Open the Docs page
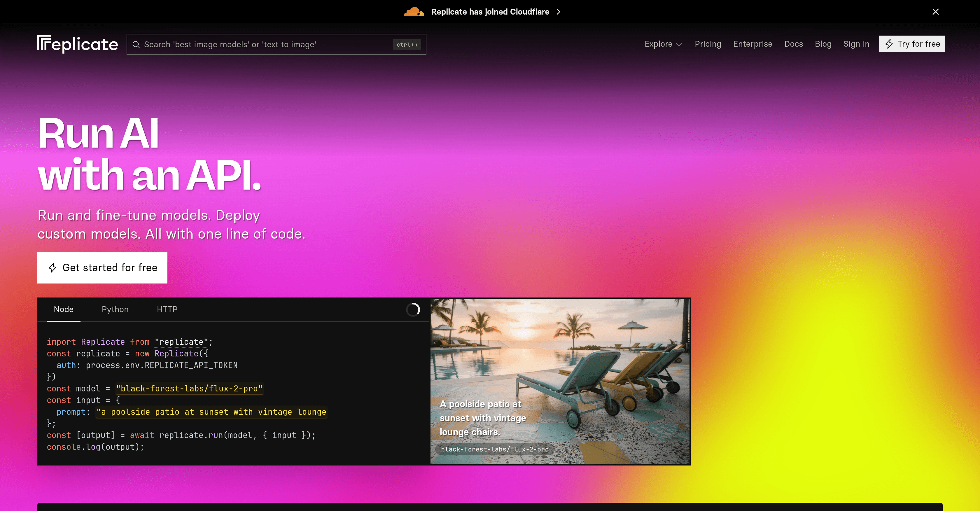 click(x=794, y=44)
